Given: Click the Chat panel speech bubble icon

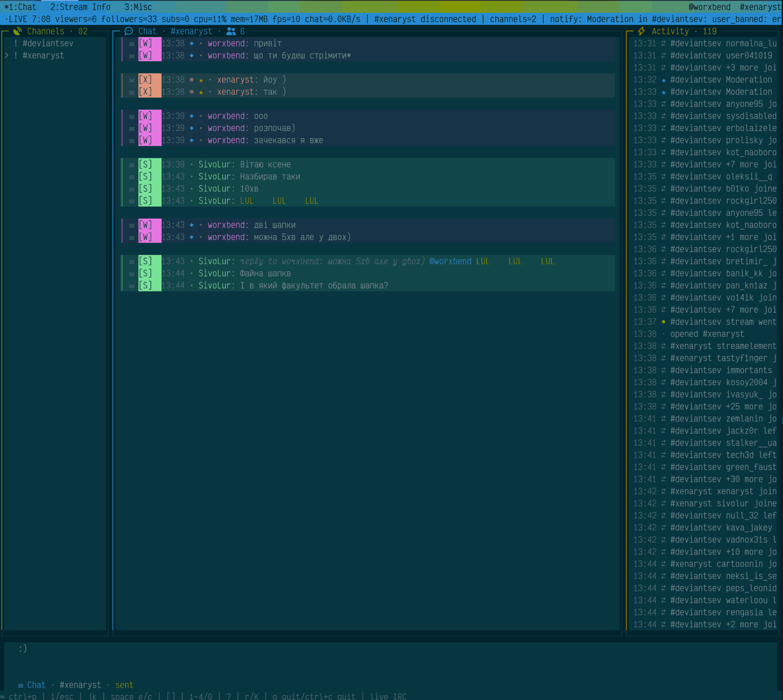Looking at the screenshot, I should pyautogui.click(x=129, y=31).
